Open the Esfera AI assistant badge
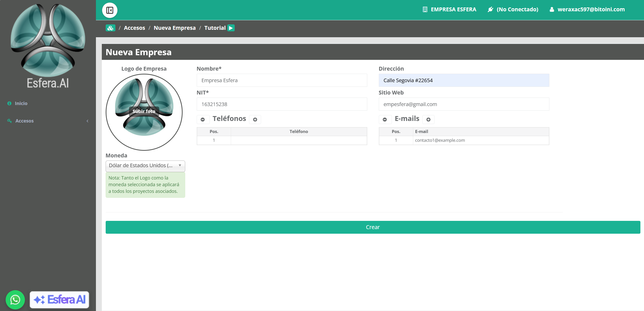 pos(60,300)
